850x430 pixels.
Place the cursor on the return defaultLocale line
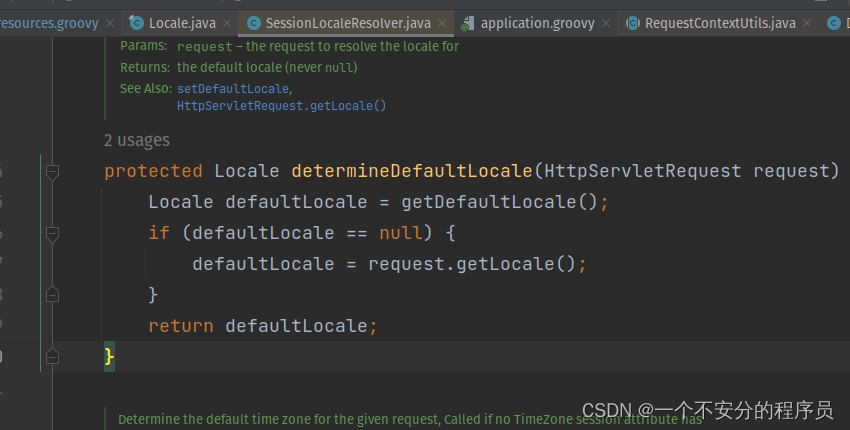(x=262, y=326)
